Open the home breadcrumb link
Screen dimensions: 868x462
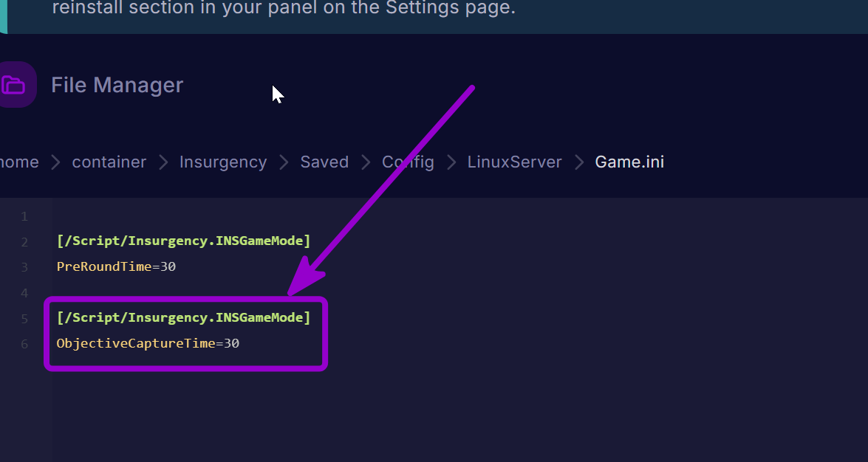18,162
